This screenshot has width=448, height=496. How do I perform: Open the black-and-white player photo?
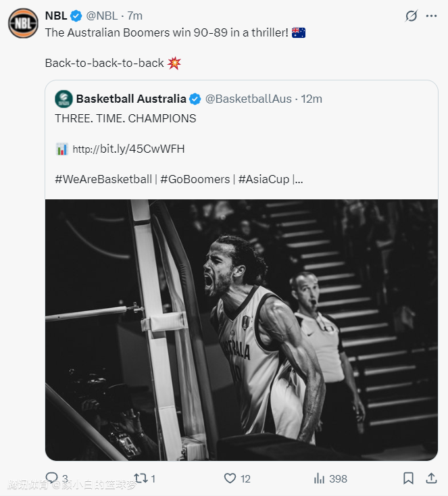point(241,330)
